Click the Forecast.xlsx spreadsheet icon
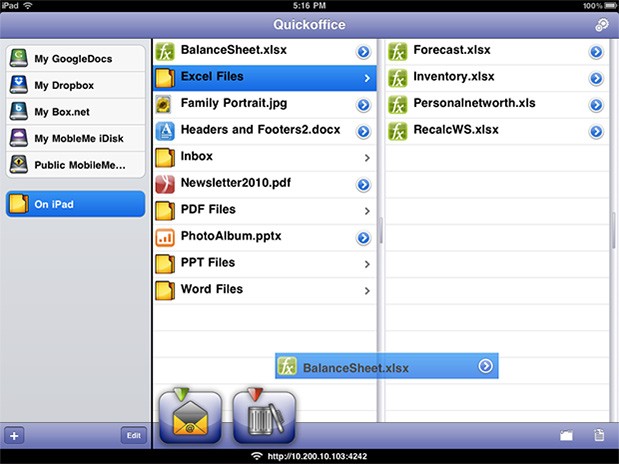Viewport: 619px width, 464px height. coord(398,51)
